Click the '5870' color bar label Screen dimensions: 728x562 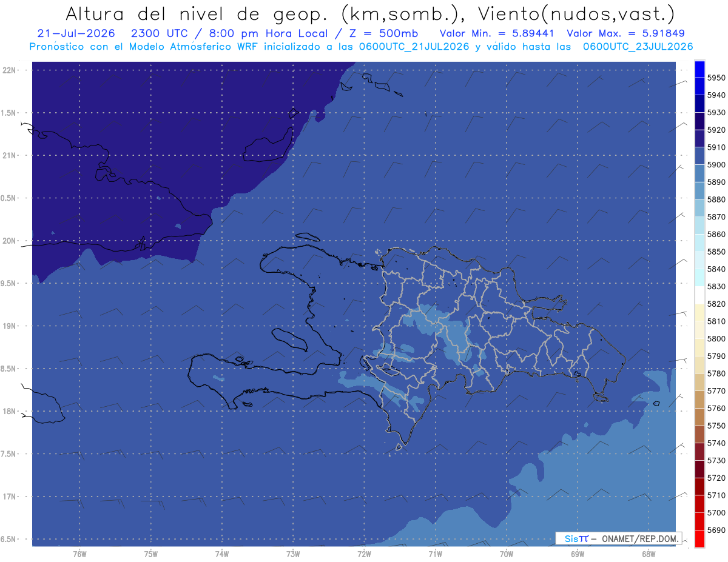[x=716, y=216]
